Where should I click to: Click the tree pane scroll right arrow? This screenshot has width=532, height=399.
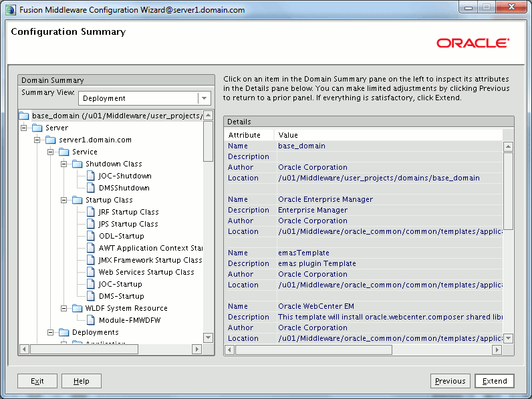[196, 349]
